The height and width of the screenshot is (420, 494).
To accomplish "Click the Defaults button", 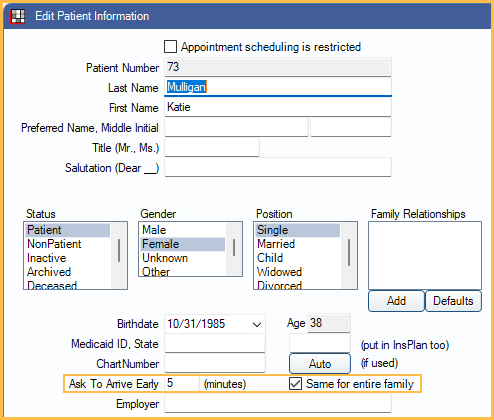I will (453, 301).
